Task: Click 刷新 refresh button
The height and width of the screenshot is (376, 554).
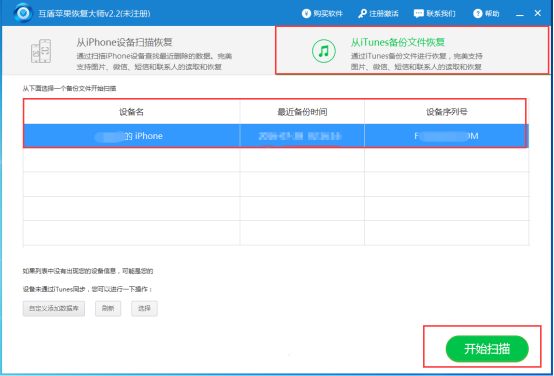Action: 108,309
